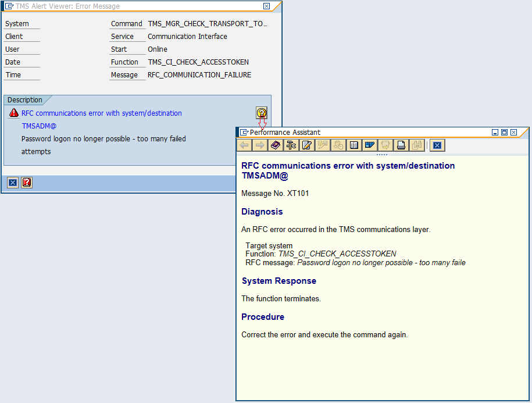Image resolution: width=532 pixels, height=403 pixels.
Task: Close Performance Assistant via title bar X
Action: tap(513, 133)
